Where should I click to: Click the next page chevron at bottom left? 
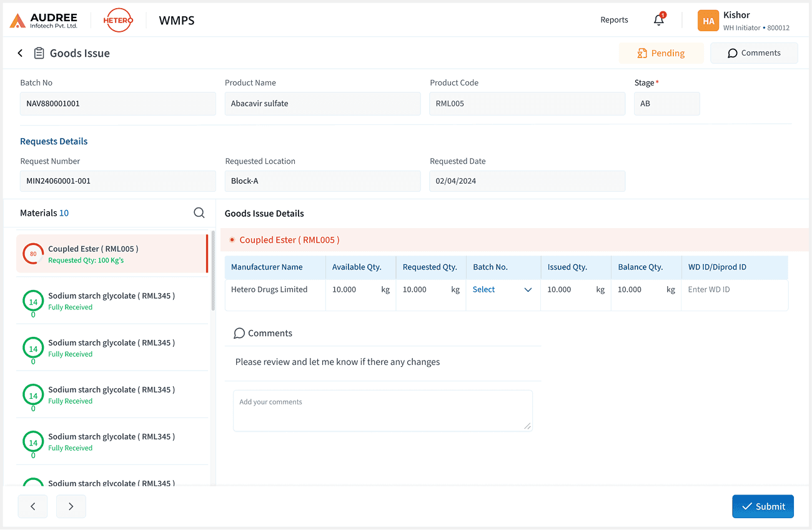71,506
